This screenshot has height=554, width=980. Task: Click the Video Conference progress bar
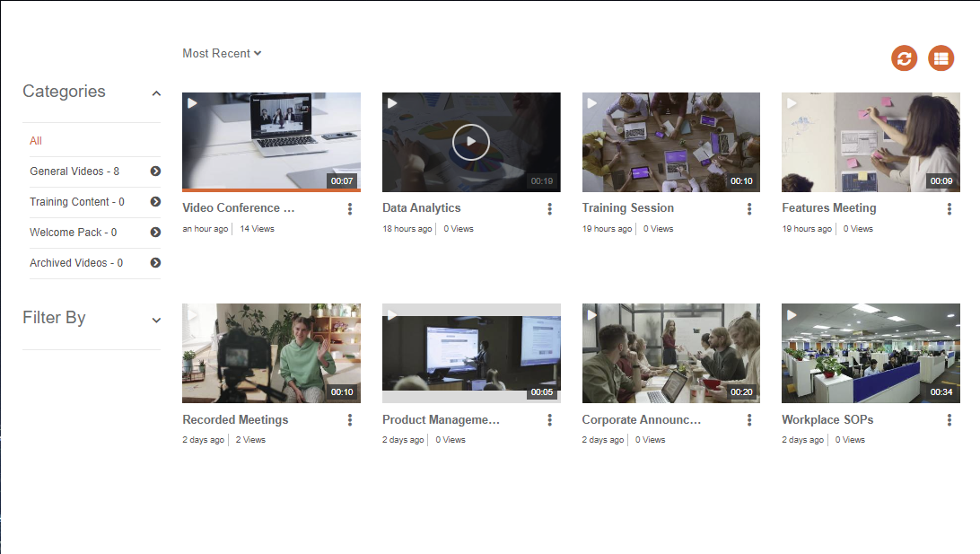(271, 190)
